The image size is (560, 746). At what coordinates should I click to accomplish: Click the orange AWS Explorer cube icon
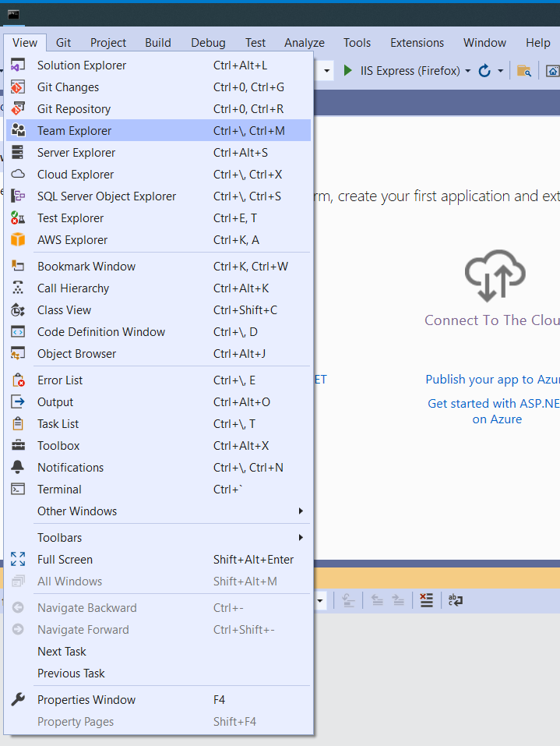pyautogui.click(x=18, y=240)
